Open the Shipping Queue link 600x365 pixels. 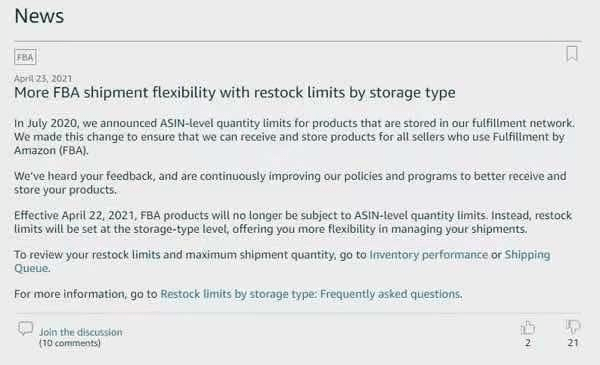coord(527,255)
